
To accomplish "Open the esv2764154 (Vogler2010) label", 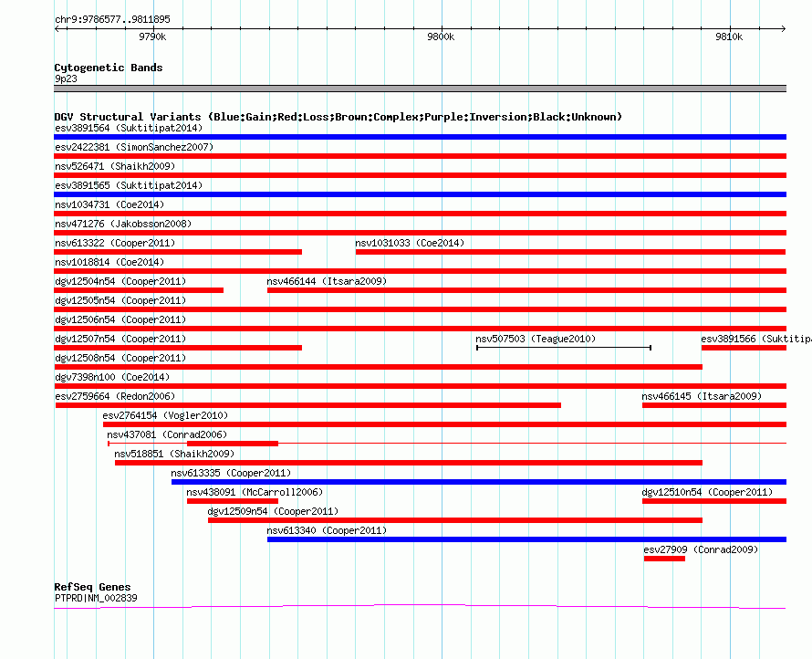I will [x=165, y=415].
